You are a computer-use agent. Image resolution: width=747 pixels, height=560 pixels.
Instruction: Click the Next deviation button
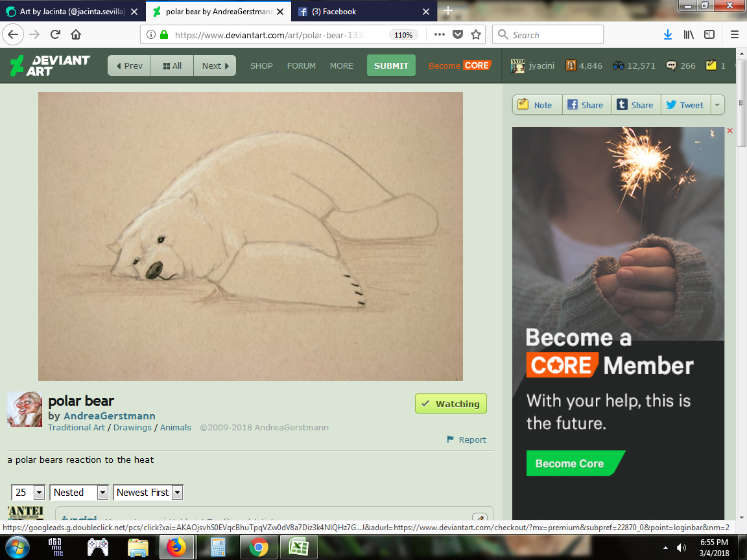215,65
